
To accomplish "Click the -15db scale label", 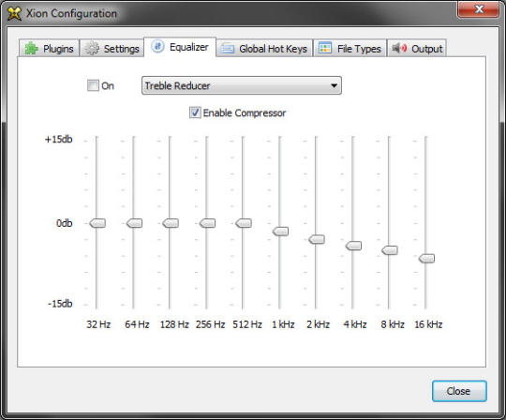I will [x=60, y=304].
